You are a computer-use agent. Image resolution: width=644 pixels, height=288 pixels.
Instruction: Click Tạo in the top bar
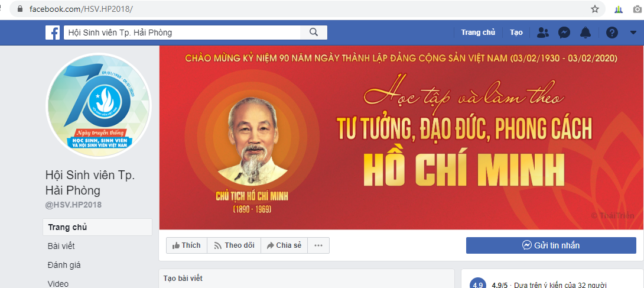[516, 33]
